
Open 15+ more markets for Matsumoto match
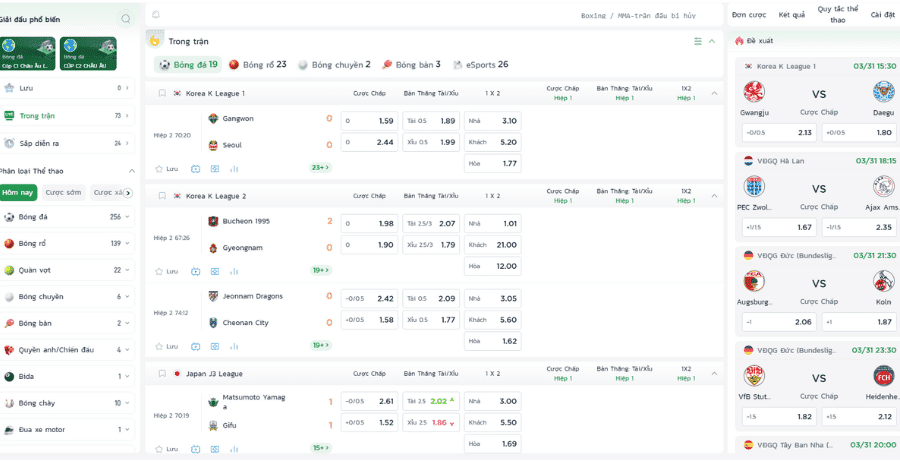click(x=321, y=448)
